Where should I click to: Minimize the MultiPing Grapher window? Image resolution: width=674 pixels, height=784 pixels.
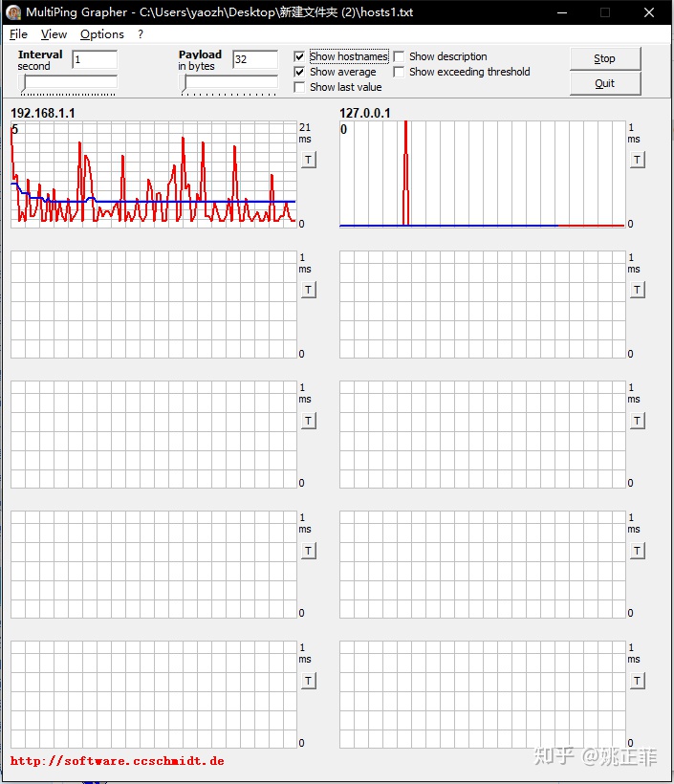pos(562,12)
